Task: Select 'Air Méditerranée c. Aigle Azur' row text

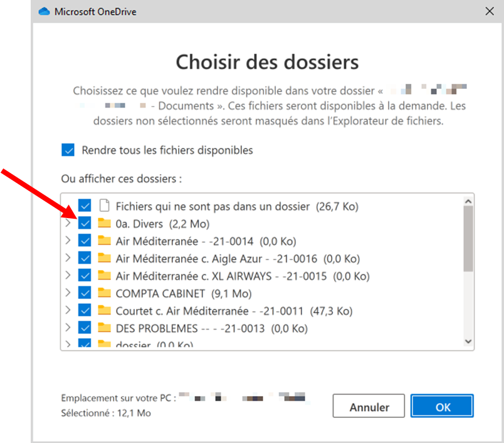Action: point(238,258)
